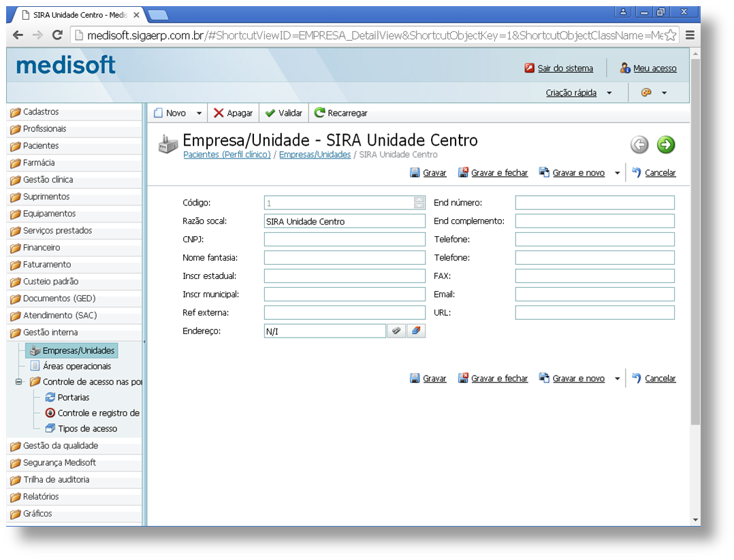The height and width of the screenshot is (560, 734).
Task: Click the top Gravar e fechar button
Action: point(498,173)
